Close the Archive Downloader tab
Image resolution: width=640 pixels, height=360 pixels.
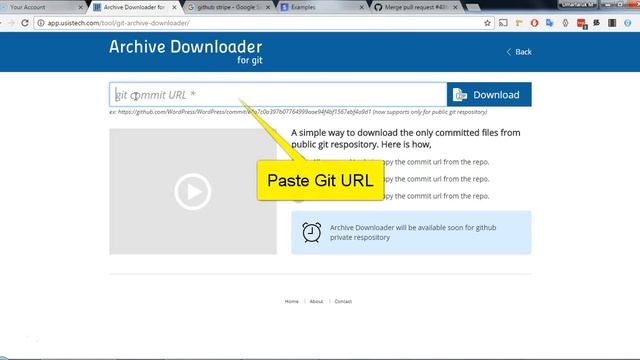click(x=174, y=7)
